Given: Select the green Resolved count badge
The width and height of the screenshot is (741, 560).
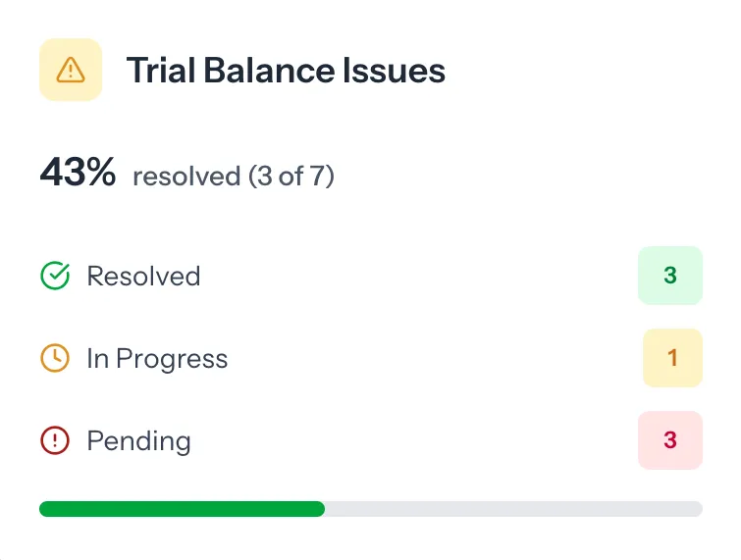Looking at the screenshot, I should click(x=670, y=276).
